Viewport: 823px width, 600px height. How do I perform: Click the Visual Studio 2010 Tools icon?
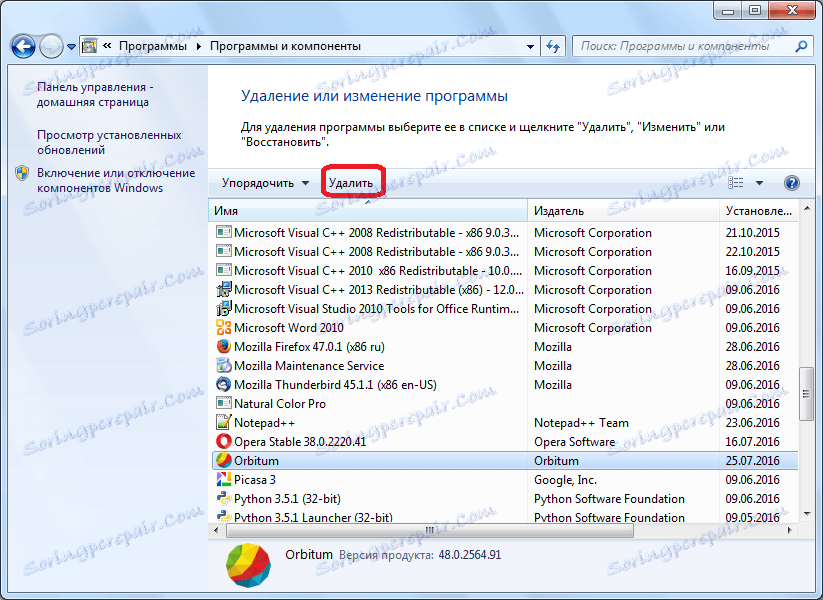tap(224, 308)
